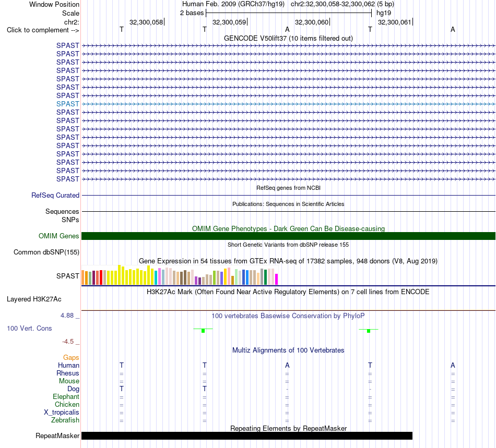Click the Mouse species row label
This screenshot has width=496, height=448.
[x=69, y=381]
